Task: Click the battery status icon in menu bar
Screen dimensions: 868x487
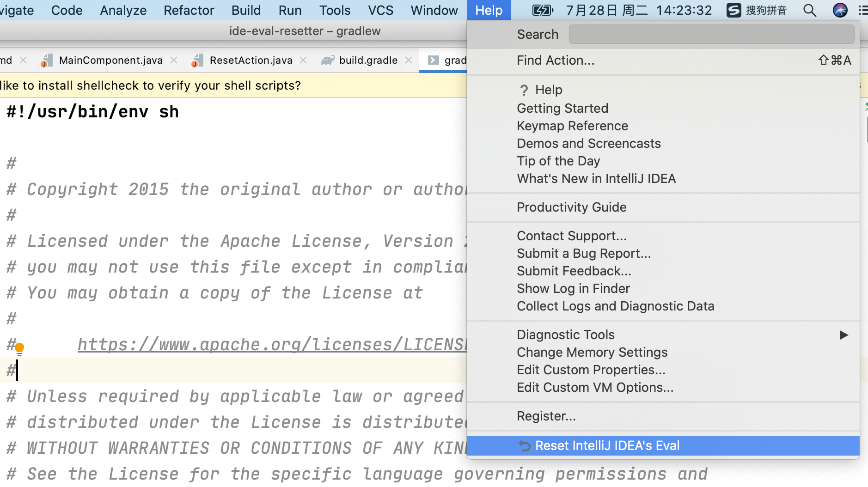Action: point(543,10)
